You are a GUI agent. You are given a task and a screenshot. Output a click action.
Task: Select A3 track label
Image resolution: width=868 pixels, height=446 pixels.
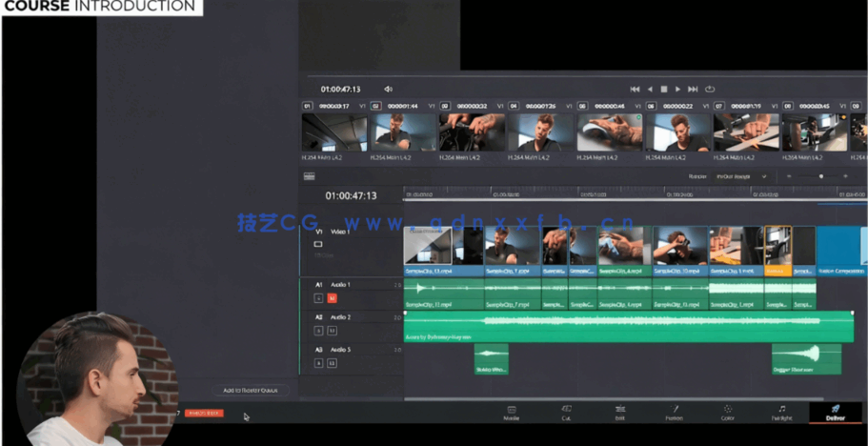click(319, 350)
